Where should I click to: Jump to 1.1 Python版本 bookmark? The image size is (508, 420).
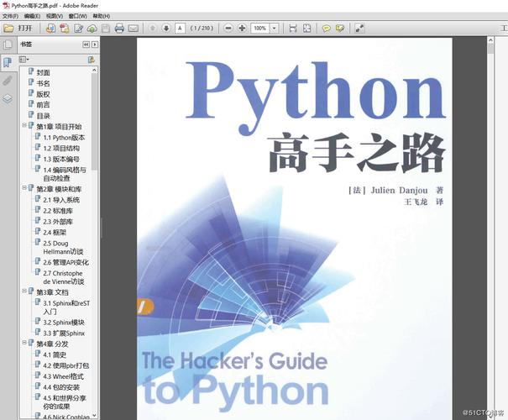pos(64,138)
